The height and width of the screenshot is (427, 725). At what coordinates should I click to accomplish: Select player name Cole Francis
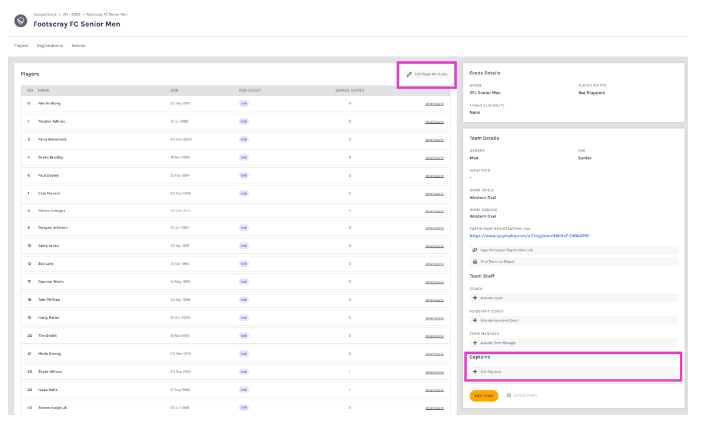pos(49,193)
